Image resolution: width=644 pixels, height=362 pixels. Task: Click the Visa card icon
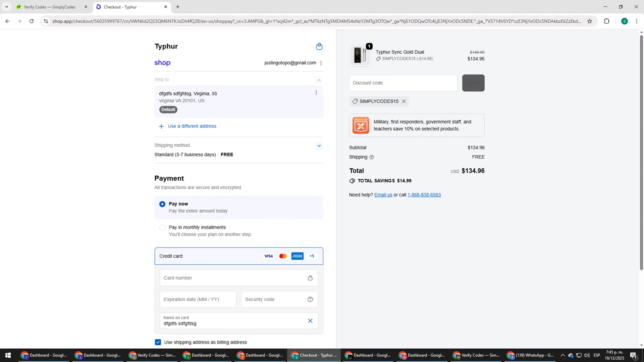[268, 256]
